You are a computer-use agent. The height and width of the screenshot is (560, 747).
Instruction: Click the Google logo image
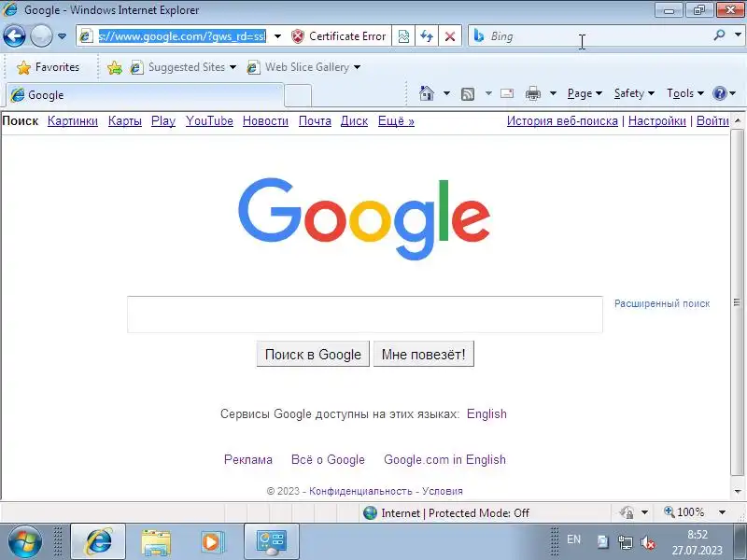click(x=364, y=218)
